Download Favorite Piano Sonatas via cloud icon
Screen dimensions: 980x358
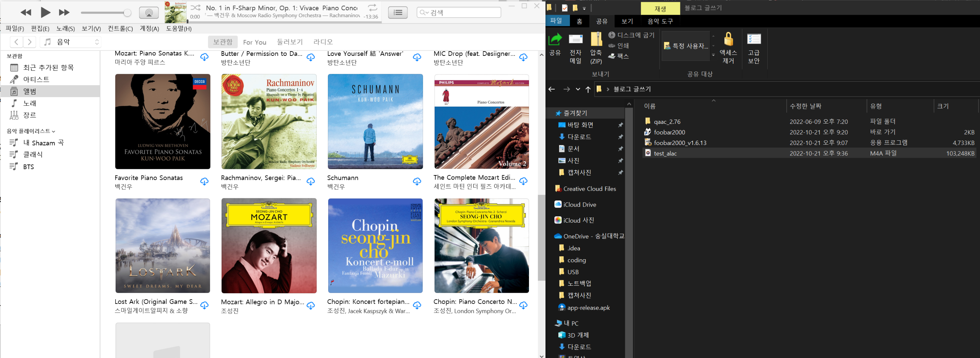tap(204, 182)
